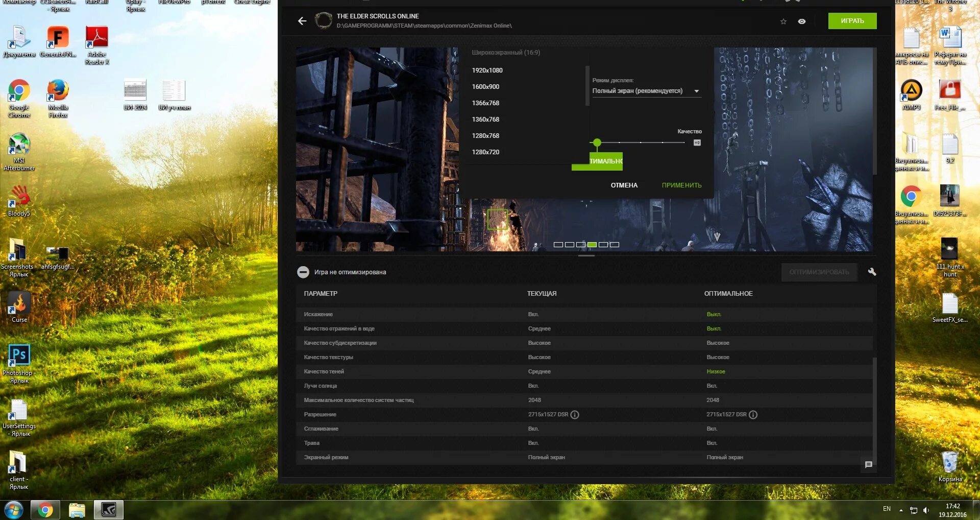Open the feedback chat icon
This screenshot has width=980, height=520.
(x=868, y=465)
